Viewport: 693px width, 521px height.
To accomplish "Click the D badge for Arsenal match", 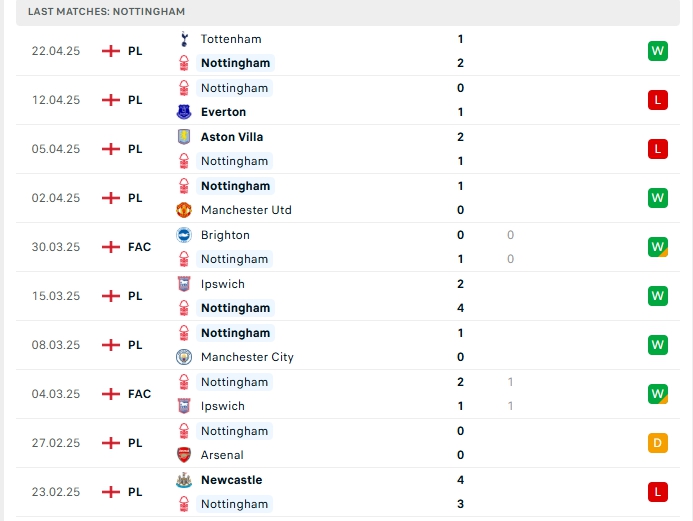I will [658, 443].
